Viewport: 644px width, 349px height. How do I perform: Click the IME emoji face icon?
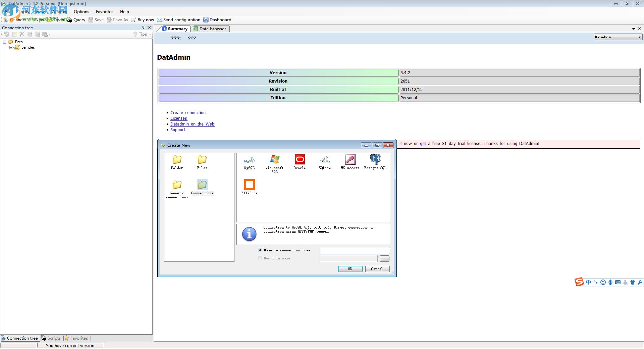[603, 282]
